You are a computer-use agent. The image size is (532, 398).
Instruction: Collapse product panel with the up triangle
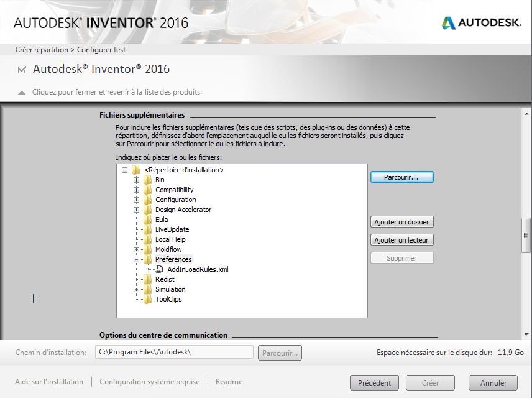pyautogui.click(x=22, y=93)
